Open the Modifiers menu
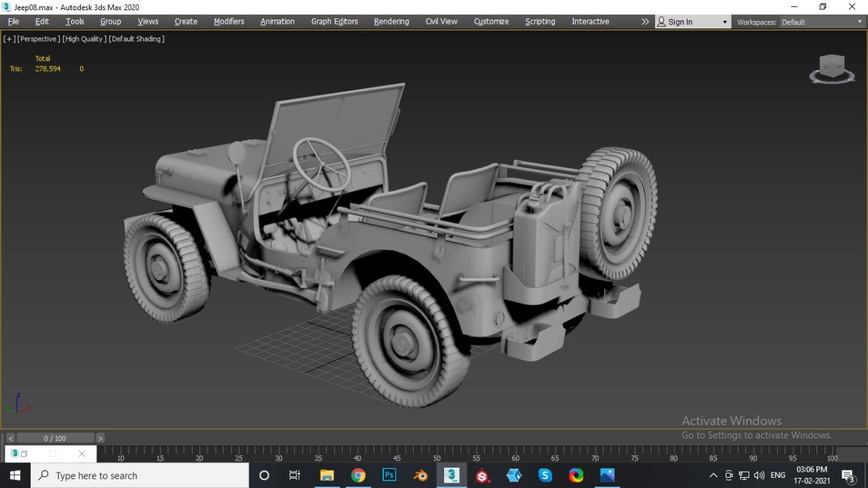 click(x=229, y=22)
